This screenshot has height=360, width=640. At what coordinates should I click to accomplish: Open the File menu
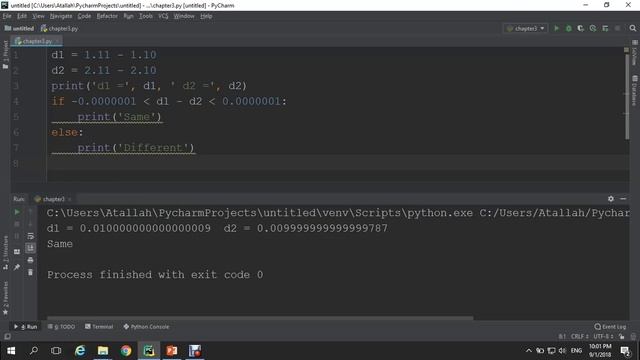[7, 16]
